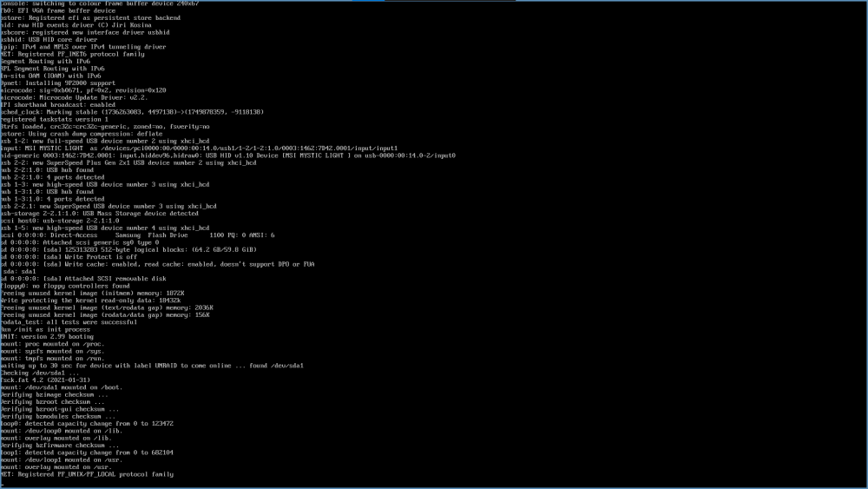Select the 'USB HID core driver' line

click(49, 39)
